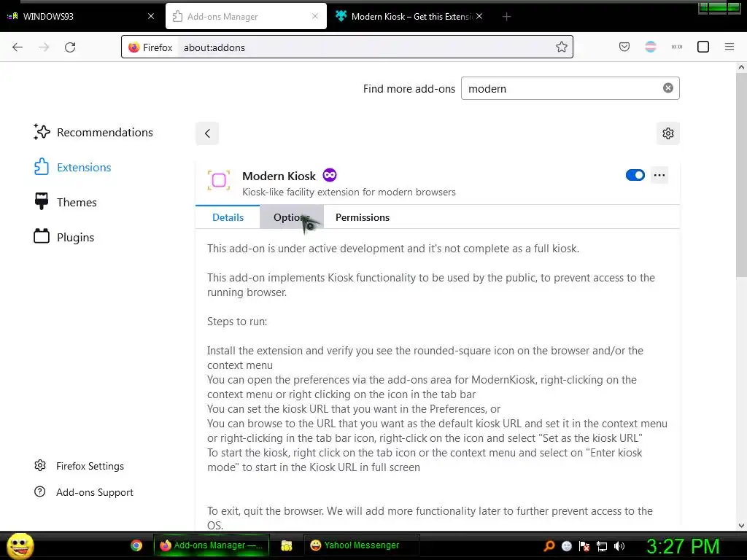Click the Modern Kiosk extension title
Viewport: 747px width, 560px height.
click(279, 176)
